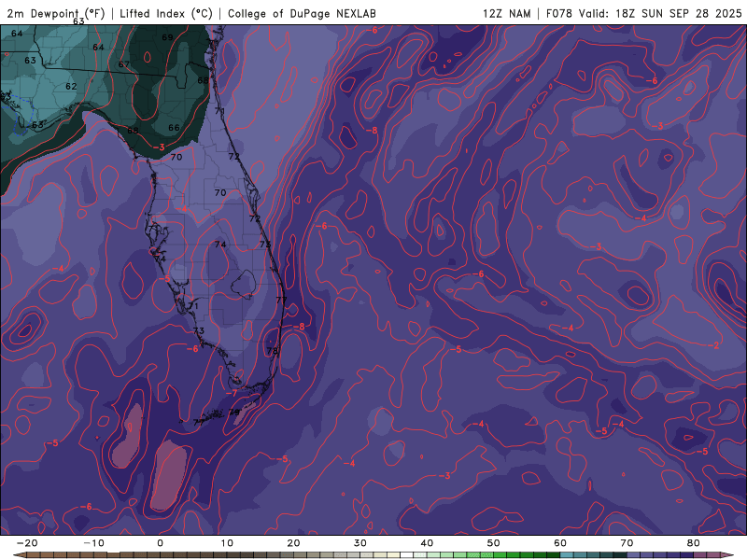The image size is (747, 560).
Task: Click the "69" dewpoint value on map
Action: pos(167,37)
